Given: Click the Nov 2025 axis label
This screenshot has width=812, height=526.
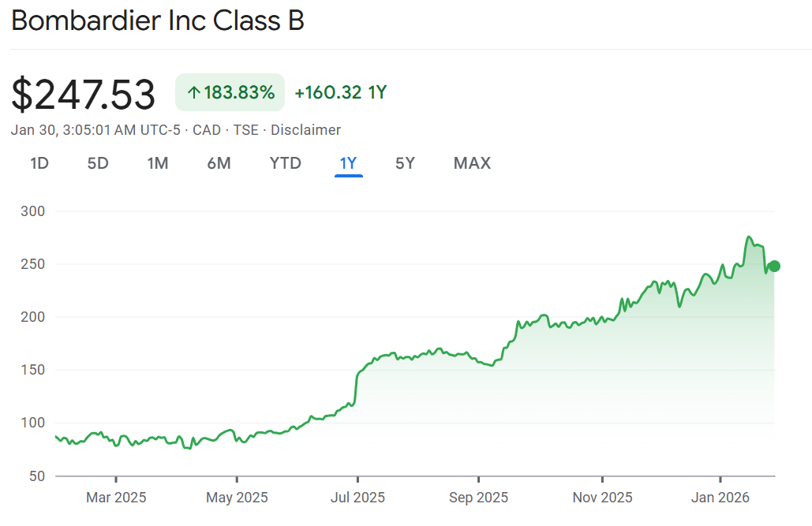Looking at the screenshot, I should [x=603, y=498].
